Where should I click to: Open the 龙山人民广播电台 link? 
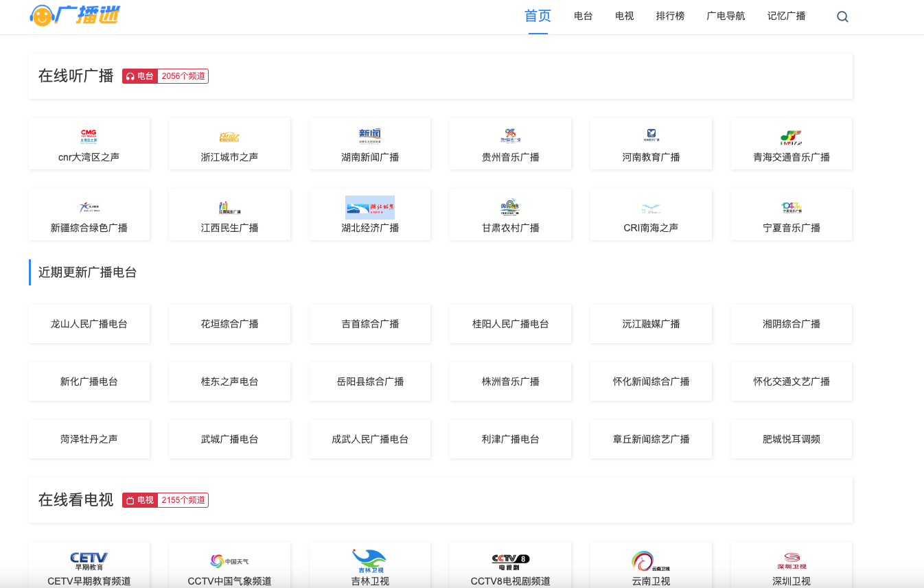click(89, 324)
